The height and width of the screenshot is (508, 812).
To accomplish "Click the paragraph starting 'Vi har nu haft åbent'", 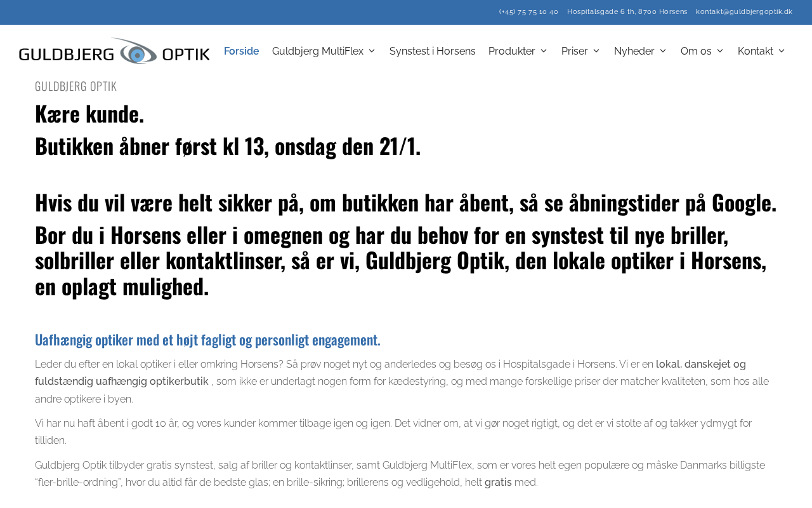I will (393, 432).
